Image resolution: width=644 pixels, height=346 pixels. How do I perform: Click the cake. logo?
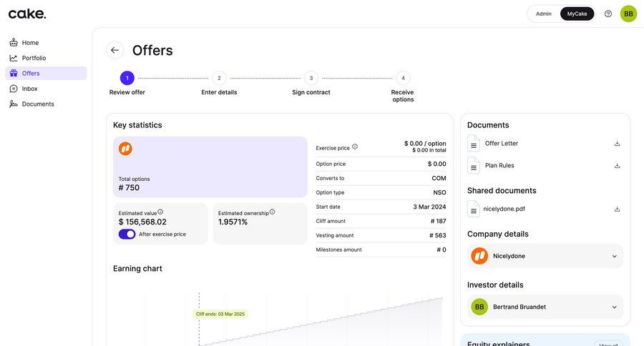[x=27, y=14]
